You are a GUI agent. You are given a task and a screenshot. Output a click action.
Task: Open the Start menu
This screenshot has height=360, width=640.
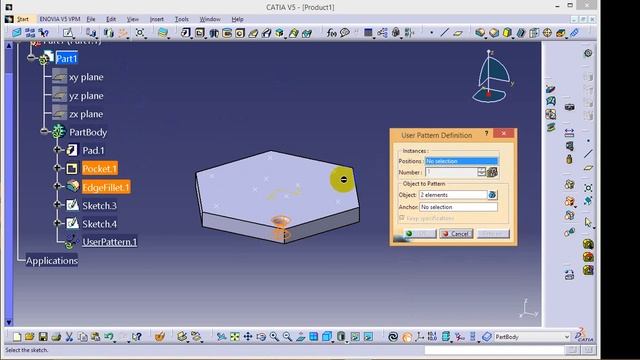tap(23, 19)
